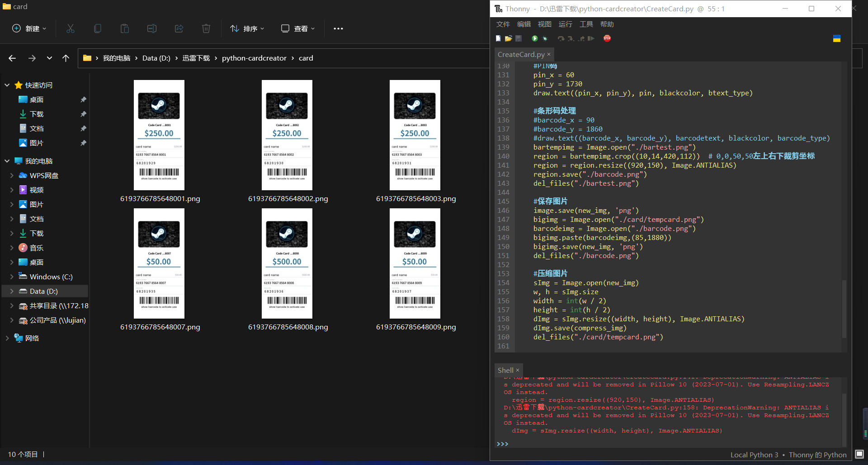Viewport: 868px width, 465px height.
Task: Collapse the 快速访问 section
Action: (x=7, y=85)
